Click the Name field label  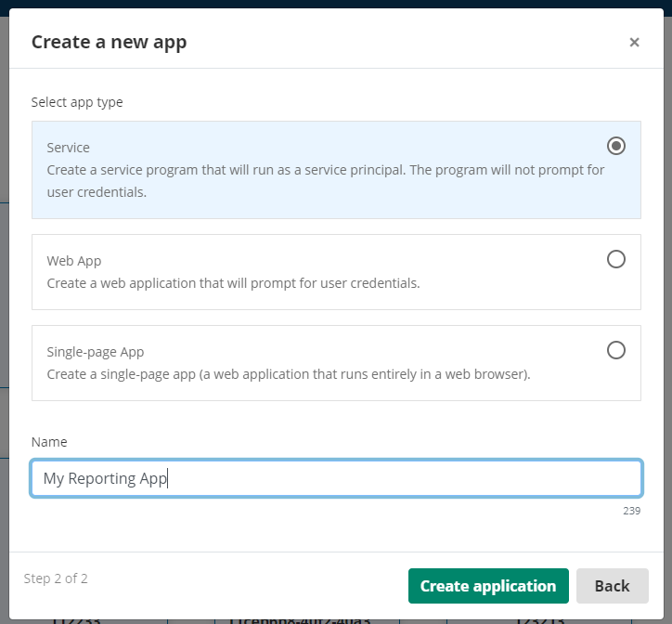(49, 442)
